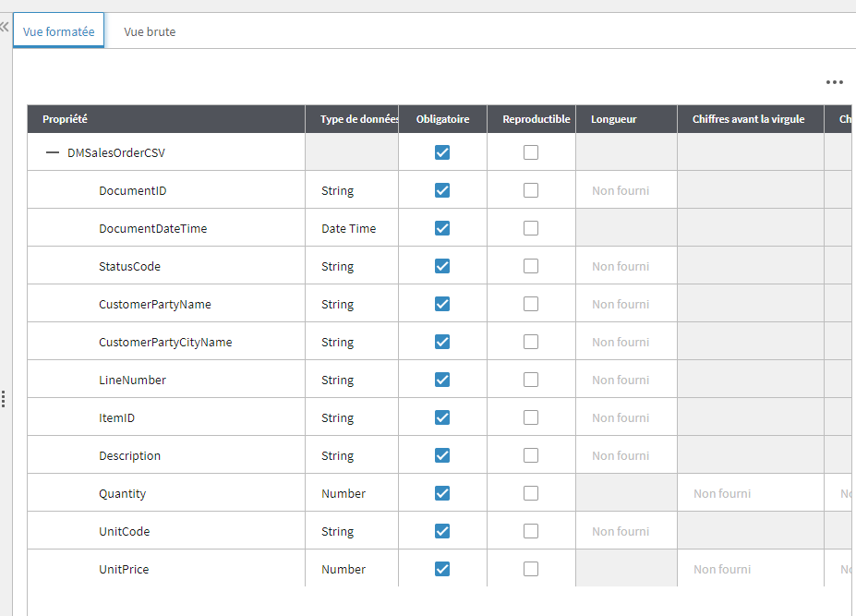Image resolution: width=856 pixels, height=616 pixels.
Task: Open the three-dot more options menu
Action: [834, 82]
